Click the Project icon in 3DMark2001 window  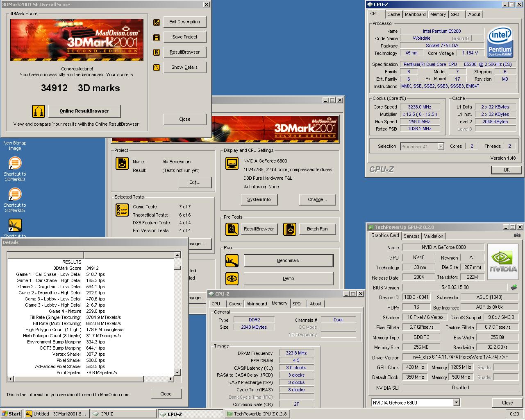pos(123,163)
